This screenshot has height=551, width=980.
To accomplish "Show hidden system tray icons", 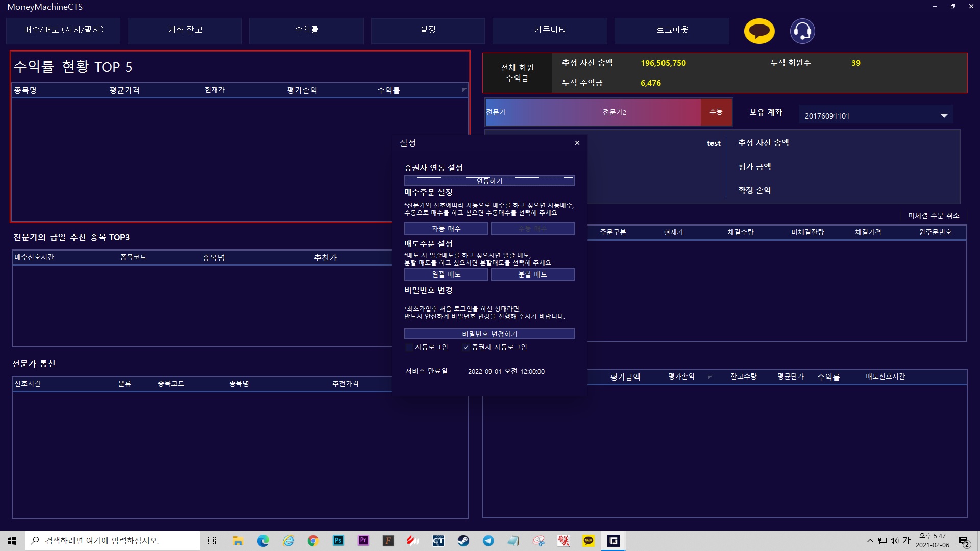I will [870, 541].
